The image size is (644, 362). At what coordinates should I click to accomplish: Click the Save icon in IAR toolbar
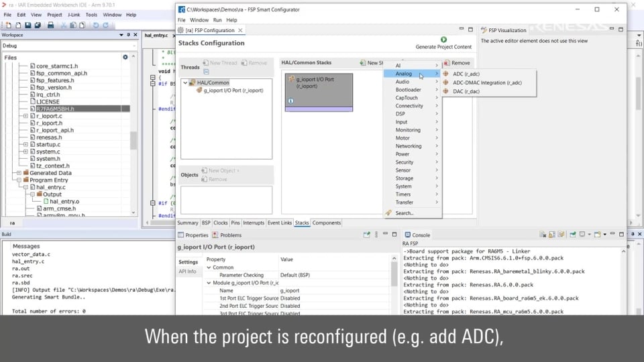click(29, 25)
